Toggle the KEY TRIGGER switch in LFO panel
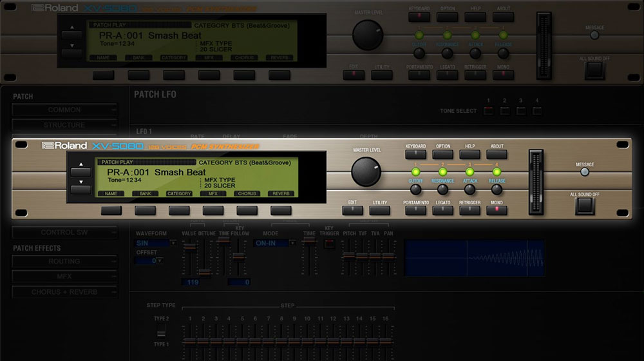The width and height of the screenshot is (644, 361). pyautogui.click(x=329, y=244)
